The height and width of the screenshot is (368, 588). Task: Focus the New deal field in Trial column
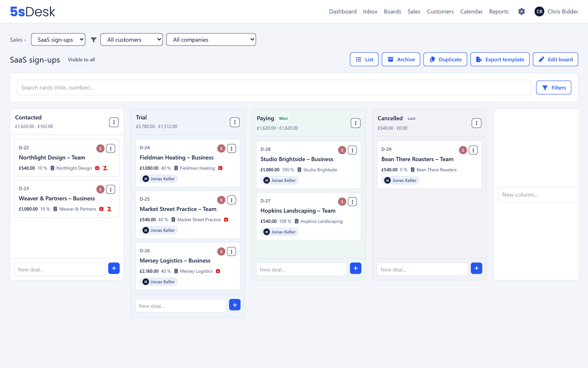[181, 306]
